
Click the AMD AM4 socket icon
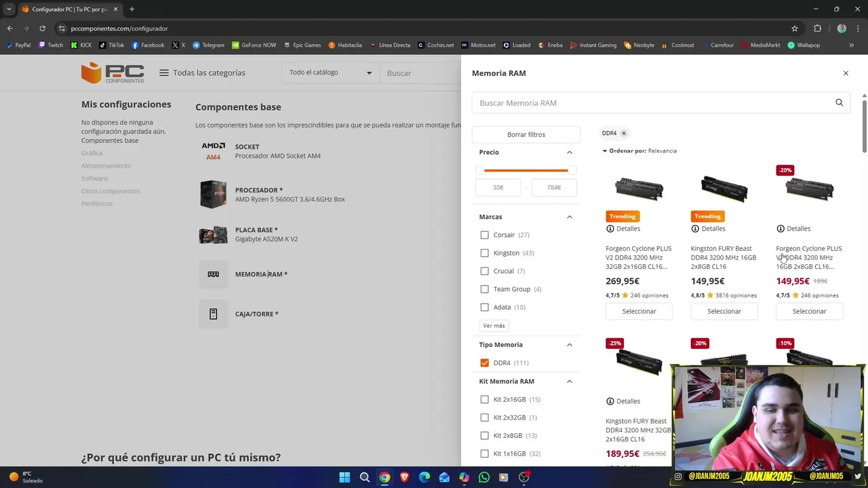point(213,151)
